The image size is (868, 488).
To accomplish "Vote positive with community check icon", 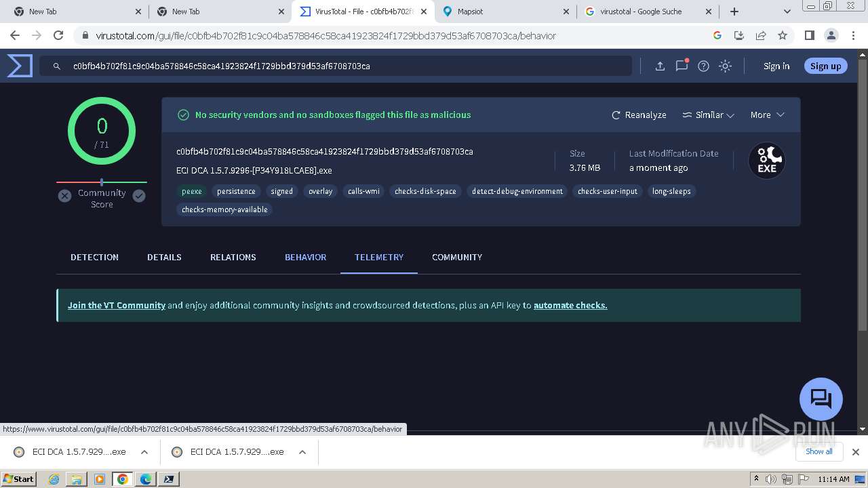I will 139,196.
